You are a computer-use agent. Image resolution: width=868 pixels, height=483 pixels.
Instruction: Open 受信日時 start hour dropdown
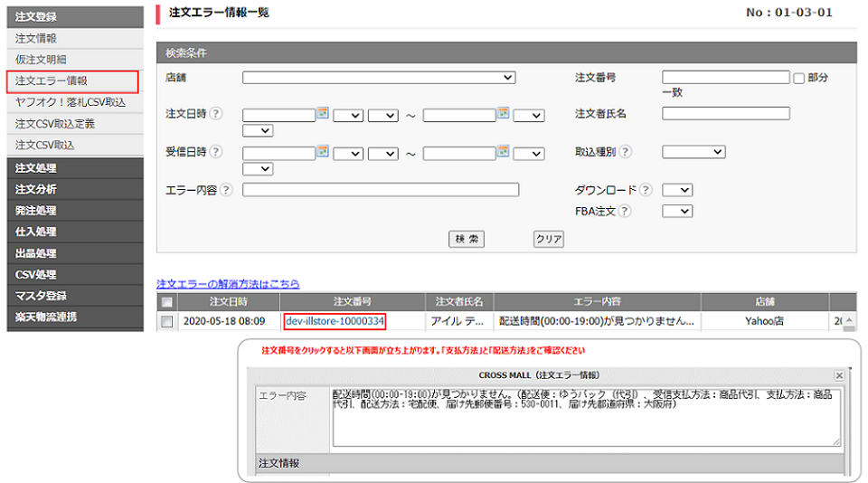pos(348,154)
